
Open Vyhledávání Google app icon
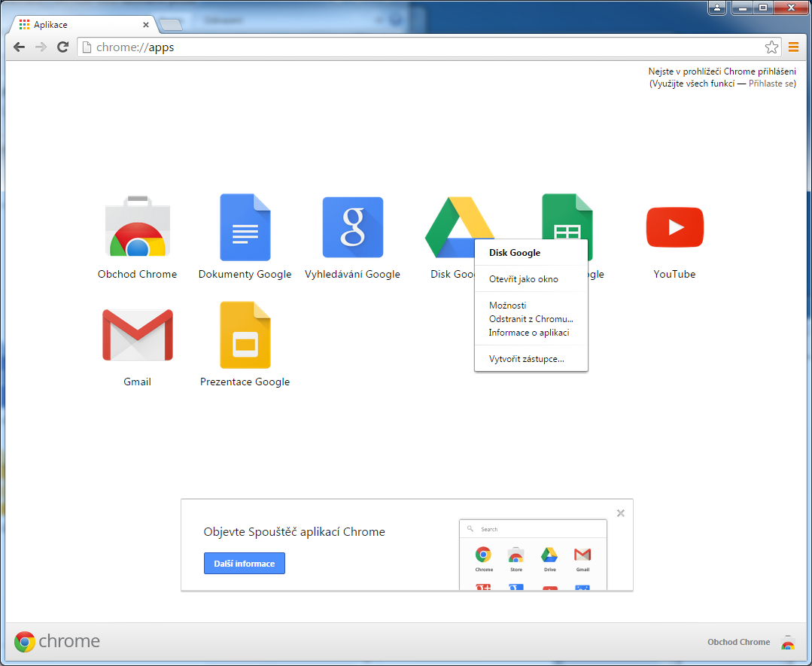(353, 227)
